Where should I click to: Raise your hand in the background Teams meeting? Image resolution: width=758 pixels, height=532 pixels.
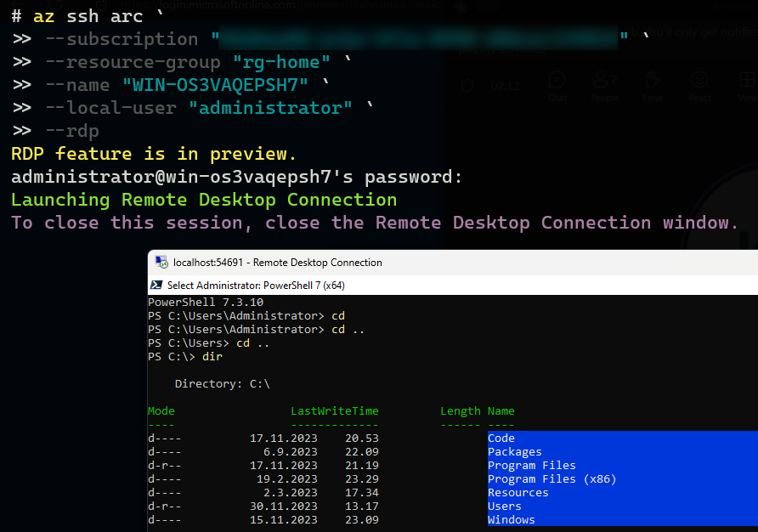click(x=652, y=87)
